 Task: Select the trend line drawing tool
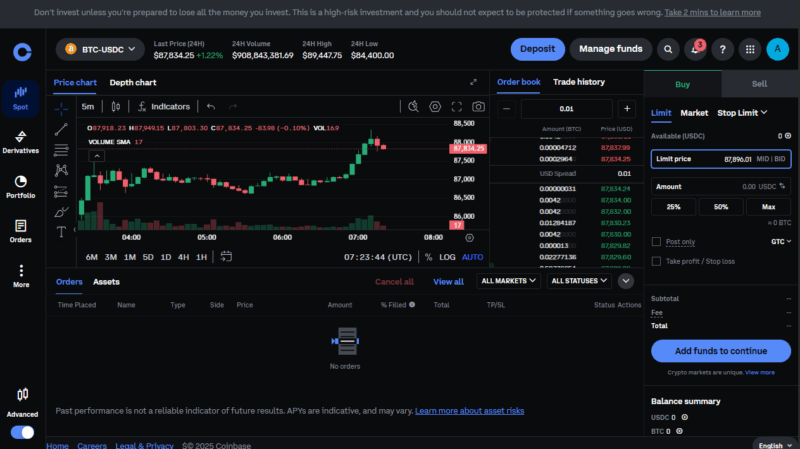[62, 129]
